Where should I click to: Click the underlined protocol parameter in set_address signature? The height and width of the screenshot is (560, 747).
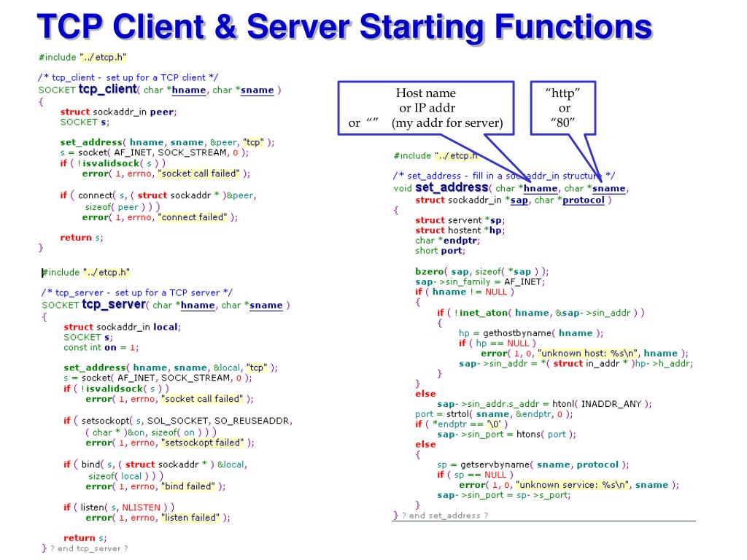tap(583, 200)
